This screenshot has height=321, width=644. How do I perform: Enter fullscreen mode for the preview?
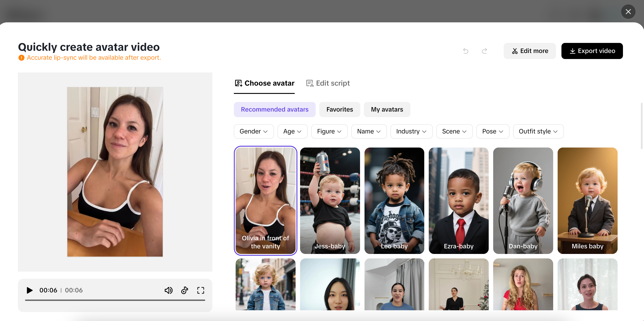[200, 290]
